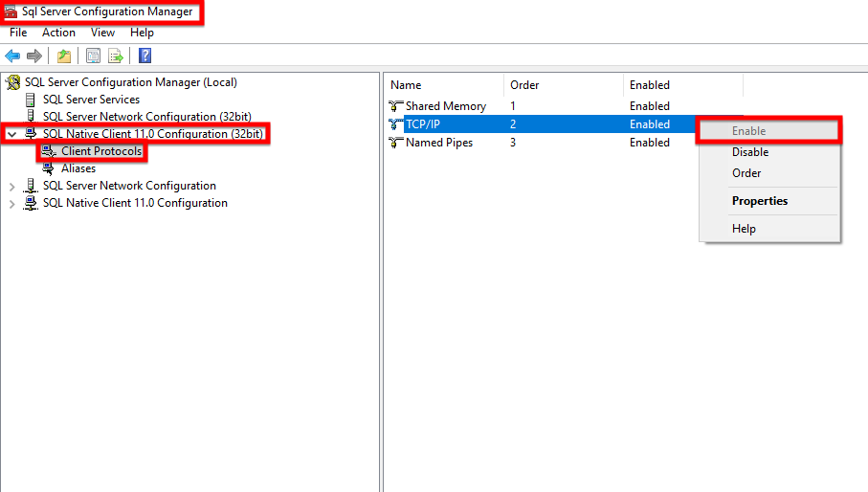Choose Disable in the context menu
Screen dimensions: 868x492
pyautogui.click(x=750, y=152)
